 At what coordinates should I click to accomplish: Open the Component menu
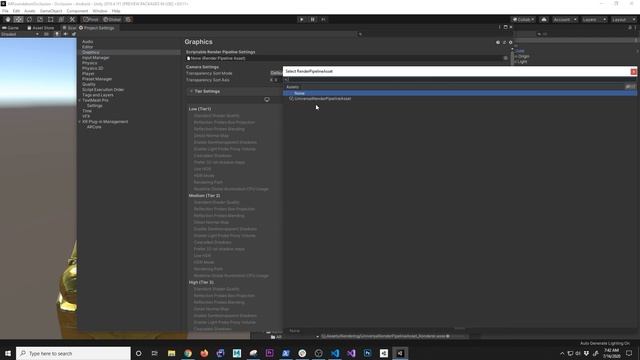click(77, 11)
